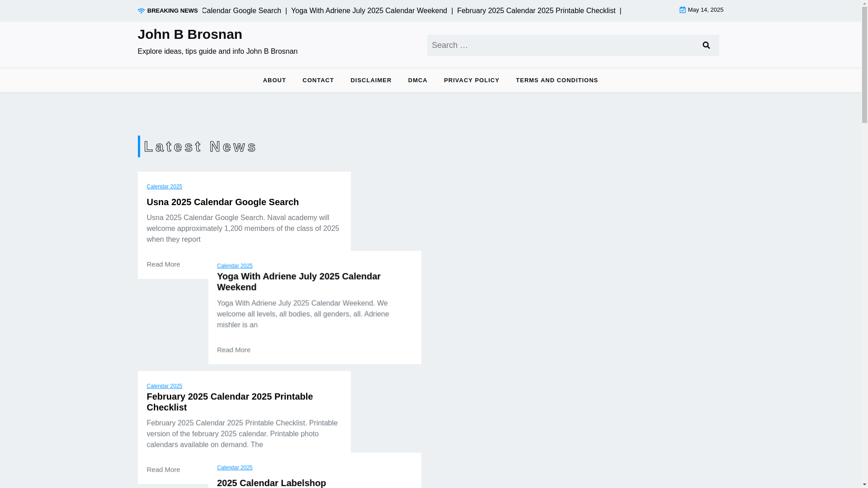Screen dimensions: 868x488
Task: Open the Usna 2025 Calendar Google Search article
Action: click(222, 202)
